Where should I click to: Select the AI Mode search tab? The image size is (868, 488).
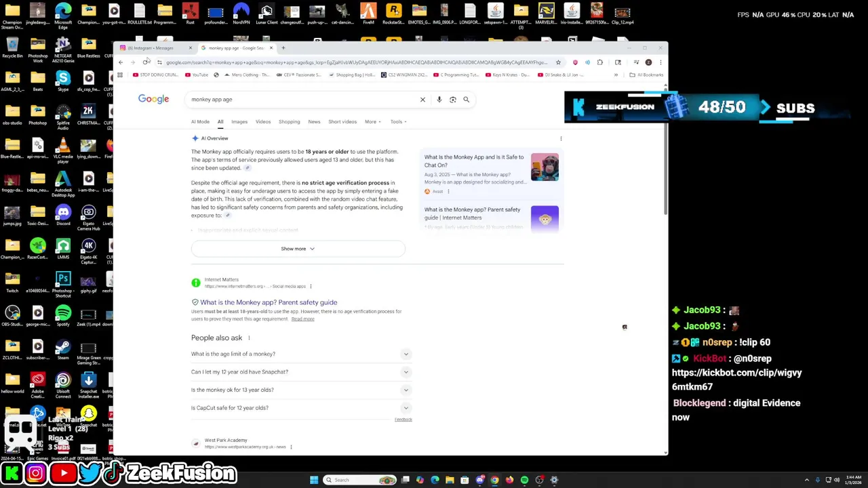point(200,122)
